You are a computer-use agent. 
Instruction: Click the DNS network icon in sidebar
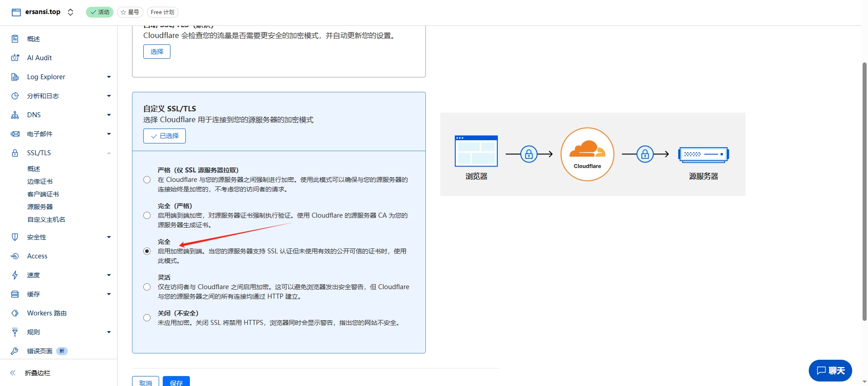(15, 115)
